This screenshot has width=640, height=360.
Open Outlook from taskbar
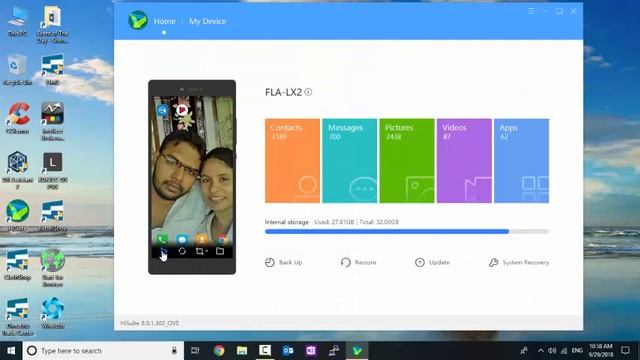(x=288, y=351)
